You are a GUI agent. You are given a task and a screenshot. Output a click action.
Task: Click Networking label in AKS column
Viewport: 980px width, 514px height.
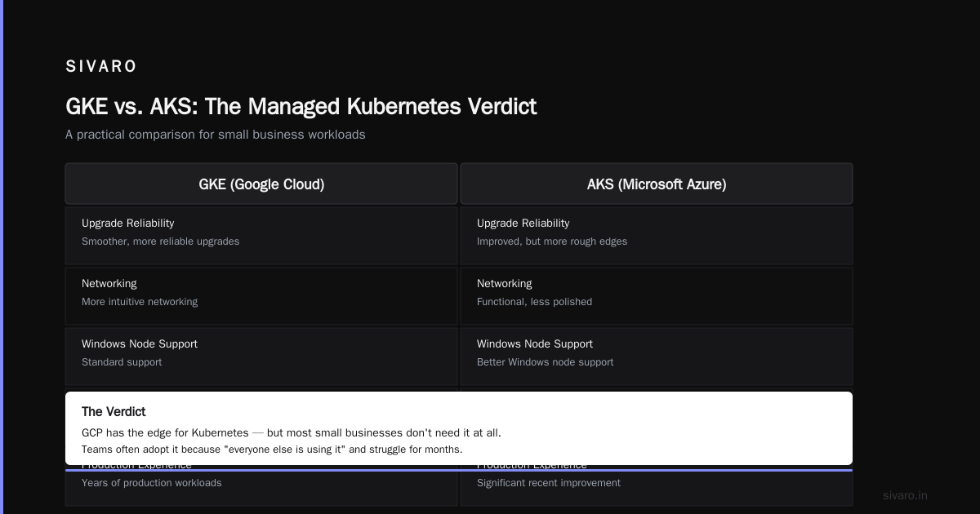click(x=505, y=284)
